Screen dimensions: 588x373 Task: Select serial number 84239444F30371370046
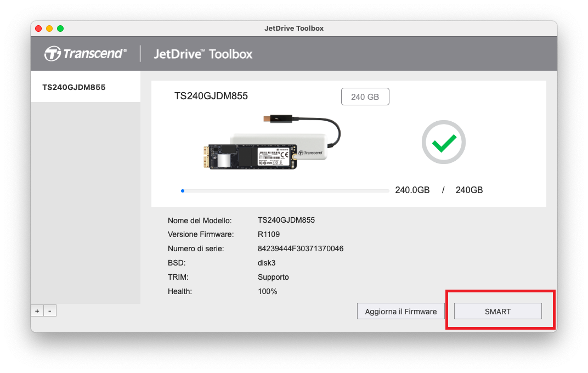click(x=301, y=248)
